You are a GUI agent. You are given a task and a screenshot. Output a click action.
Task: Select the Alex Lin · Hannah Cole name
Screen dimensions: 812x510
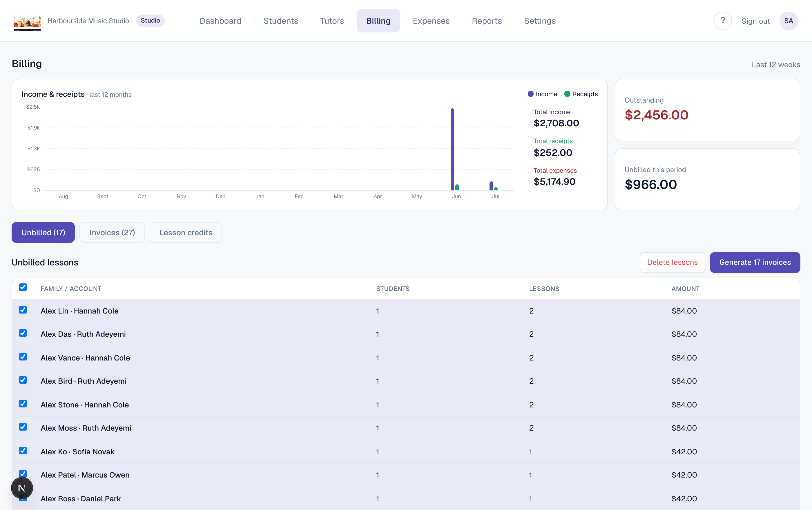[79, 311]
